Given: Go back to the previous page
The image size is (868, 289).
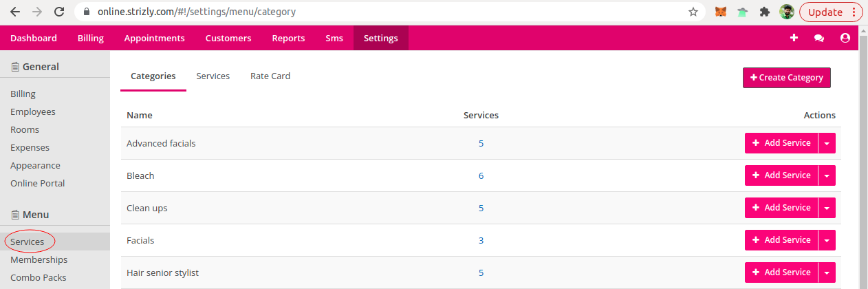Looking at the screenshot, I should coord(15,12).
